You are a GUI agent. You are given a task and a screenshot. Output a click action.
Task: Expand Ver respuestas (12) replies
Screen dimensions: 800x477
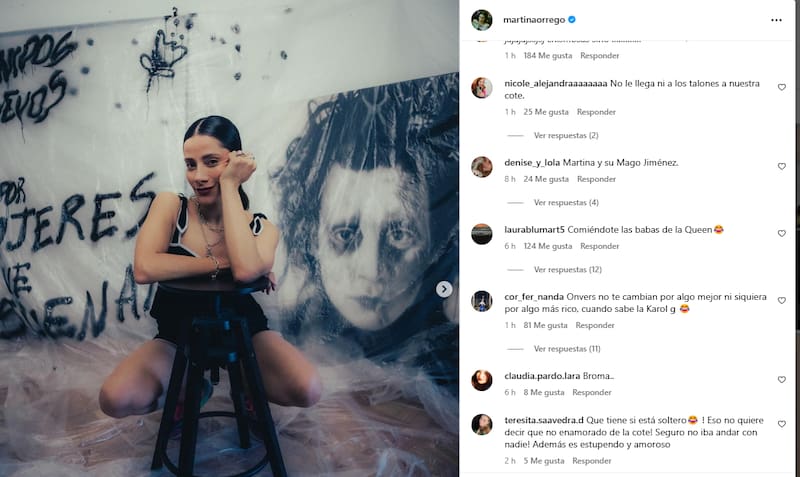click(x=567, y=269)
